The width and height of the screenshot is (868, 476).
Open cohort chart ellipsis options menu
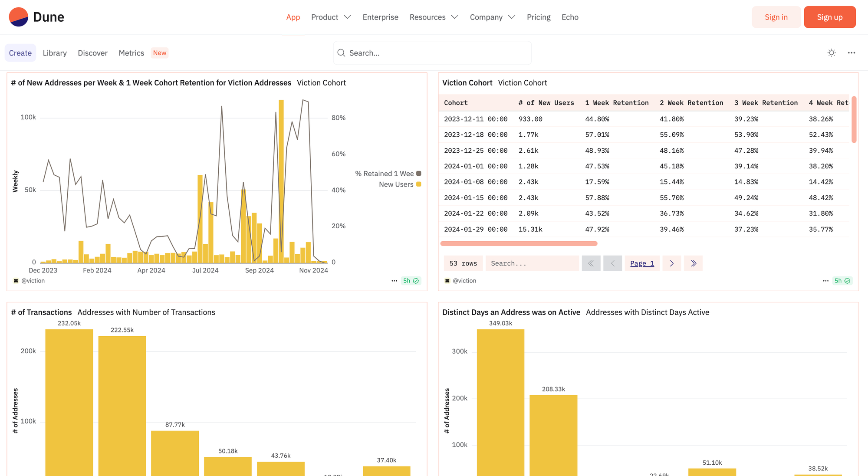tap(394, 281)
